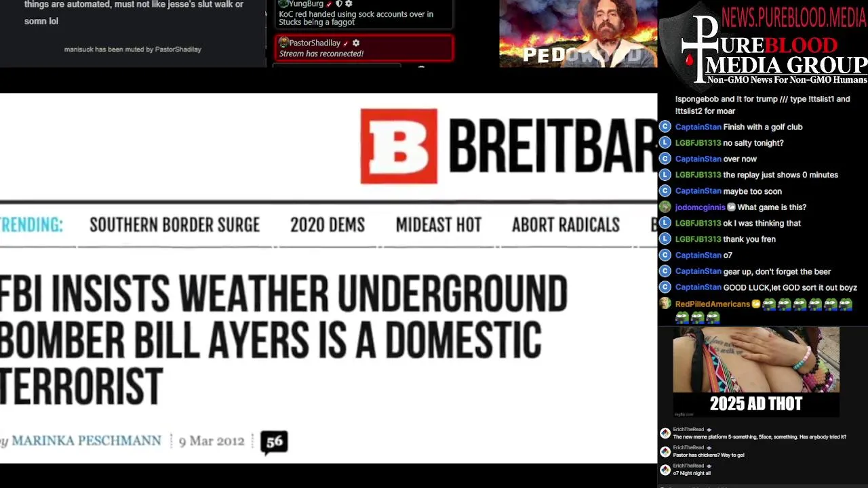Click the RedPilledAmericans username in chat

(x=712, y=304)
